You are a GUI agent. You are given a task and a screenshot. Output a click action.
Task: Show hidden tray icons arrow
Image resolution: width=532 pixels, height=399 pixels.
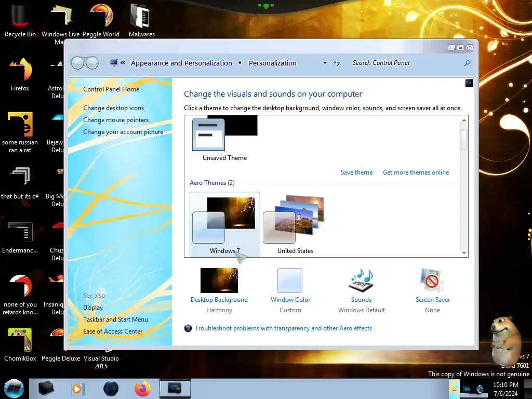[454, 389]
